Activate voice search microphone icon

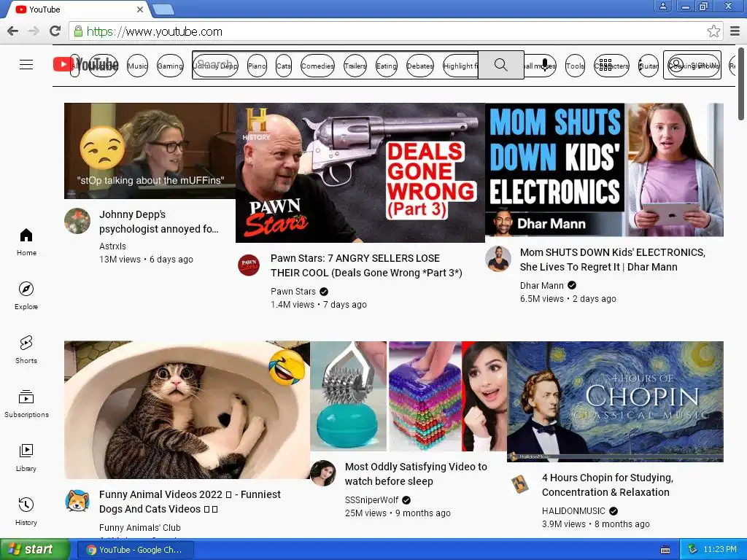[x=544, y=65]
